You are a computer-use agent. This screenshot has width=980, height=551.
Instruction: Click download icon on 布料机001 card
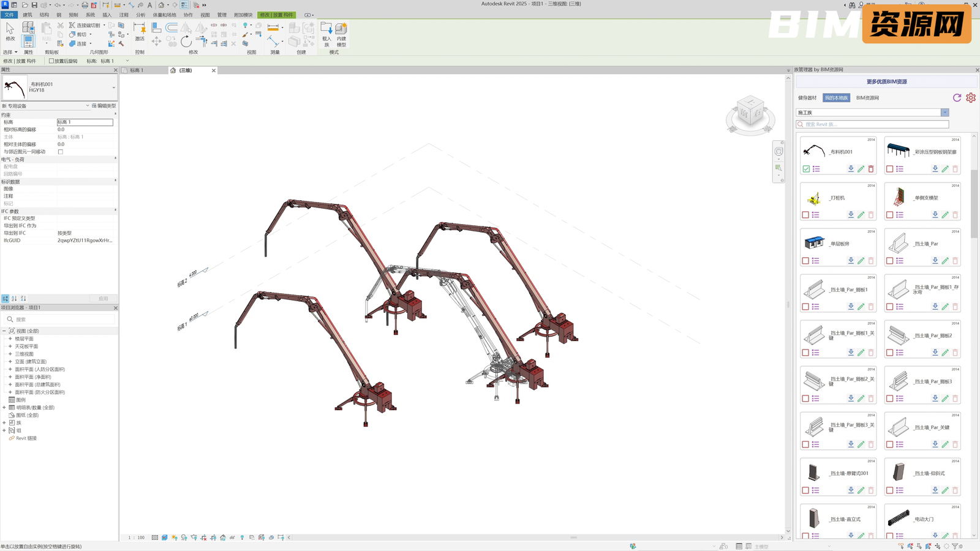pyautogui.click(x=851, y=169)
